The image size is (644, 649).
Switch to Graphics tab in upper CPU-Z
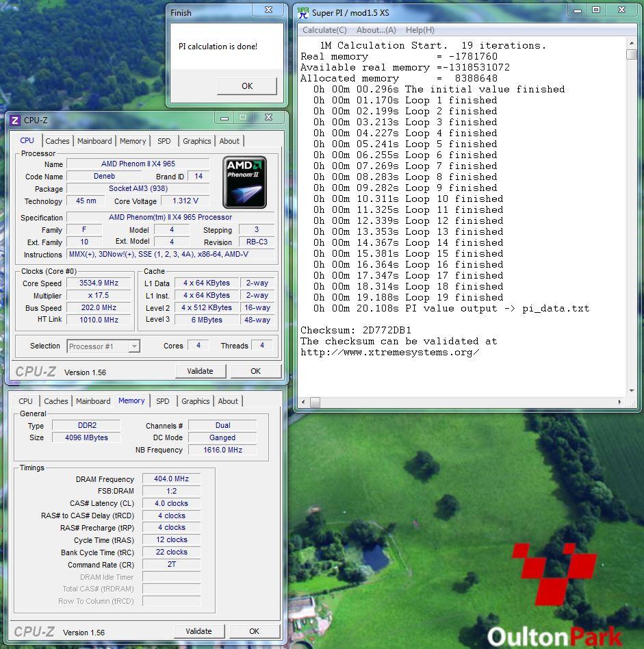[x=196, y=141]
